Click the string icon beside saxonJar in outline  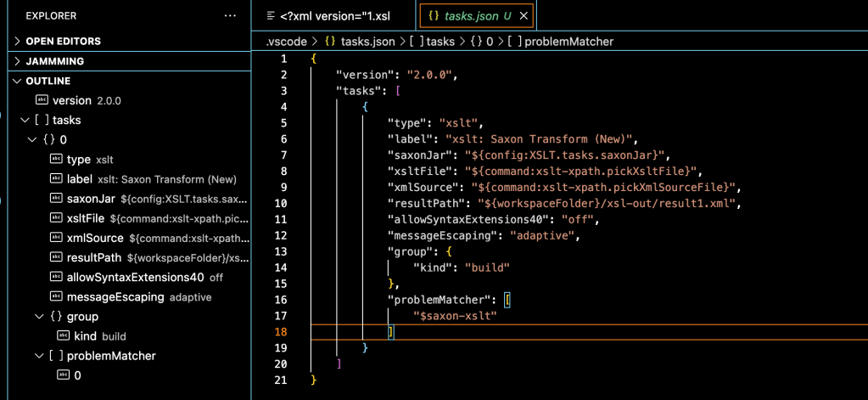[x=56, y=199]
